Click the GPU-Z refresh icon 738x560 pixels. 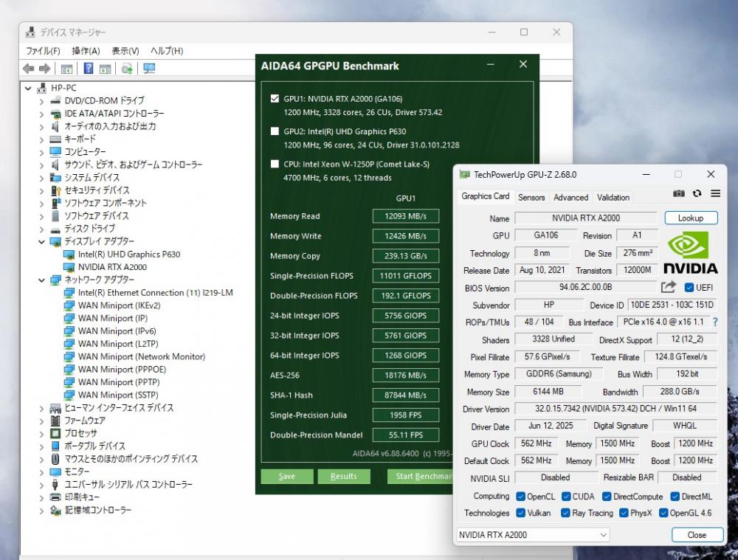[x=697, y=193]
